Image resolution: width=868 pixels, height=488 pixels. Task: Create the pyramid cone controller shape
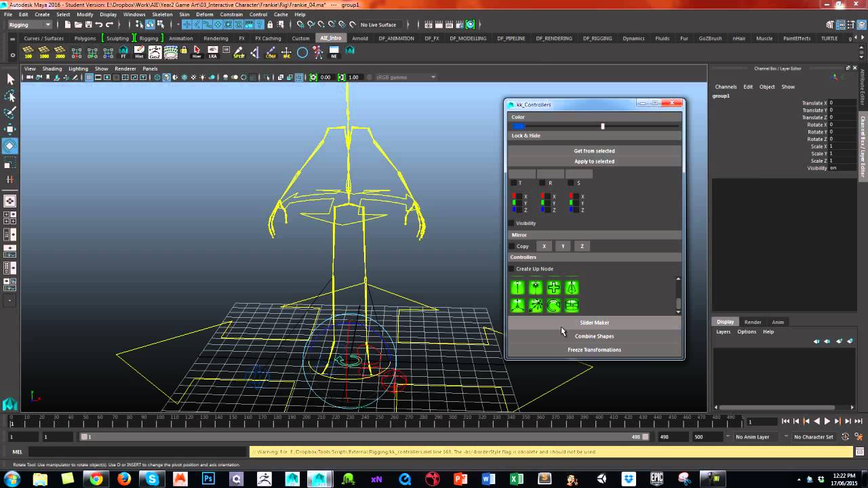click(572, 288)
